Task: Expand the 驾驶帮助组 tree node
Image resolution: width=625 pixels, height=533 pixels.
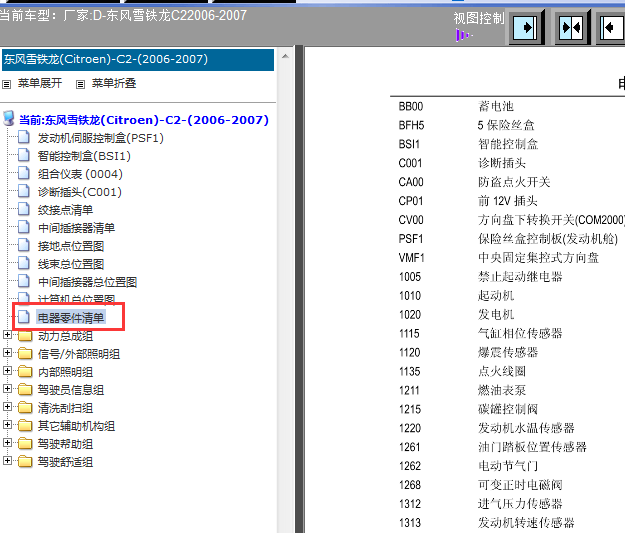Action: click(7, 443)
